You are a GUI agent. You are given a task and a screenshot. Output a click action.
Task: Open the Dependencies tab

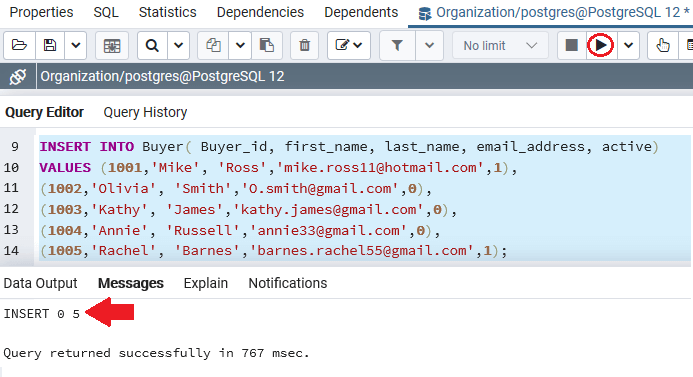[x=260, y=12]
